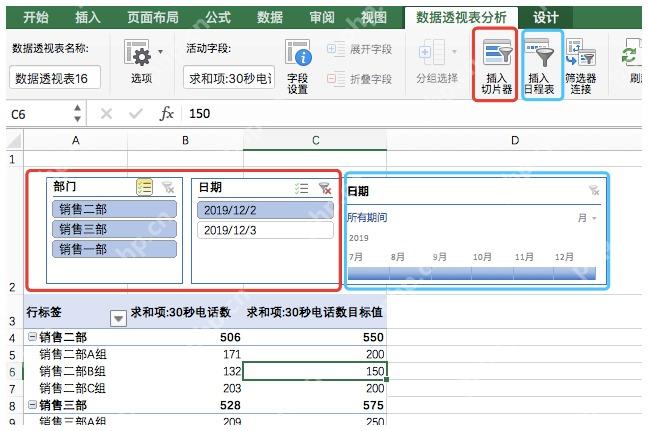Click the 折叠字段 collapse field icon
Viewport: 648px width, 431px height.
click(336, 79)
